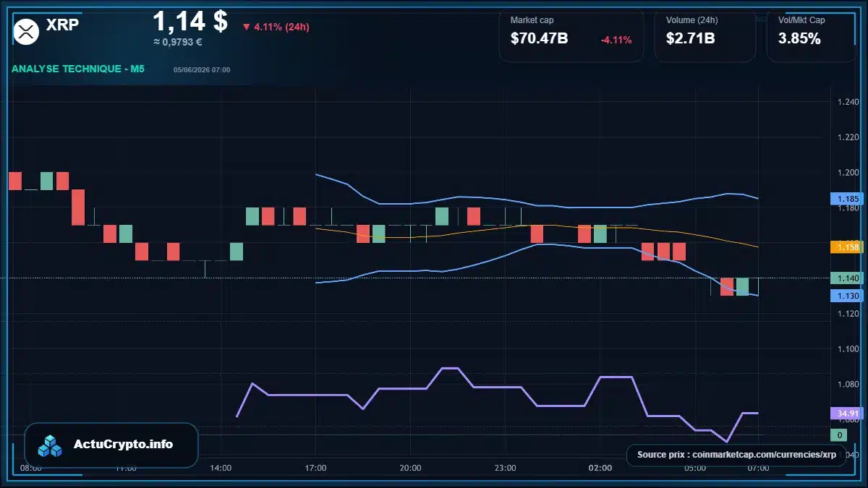Screen dimensions: 868x488
Task: Click the 1.200 price axis label
Action: click(848, 173)
